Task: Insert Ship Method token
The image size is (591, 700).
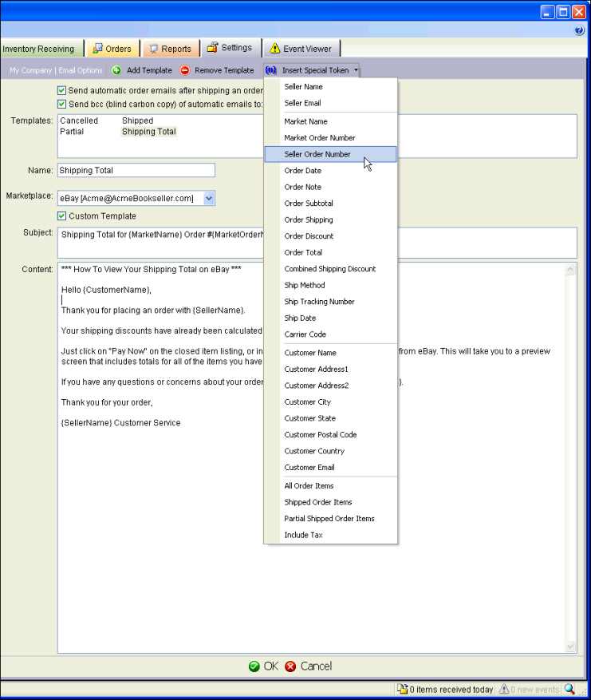Action: point(330,285)
